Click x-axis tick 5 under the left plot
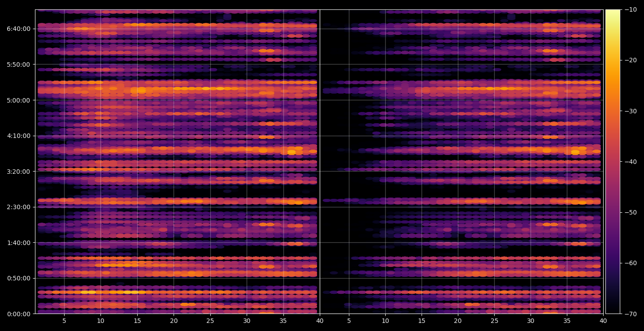 [64, 321]
